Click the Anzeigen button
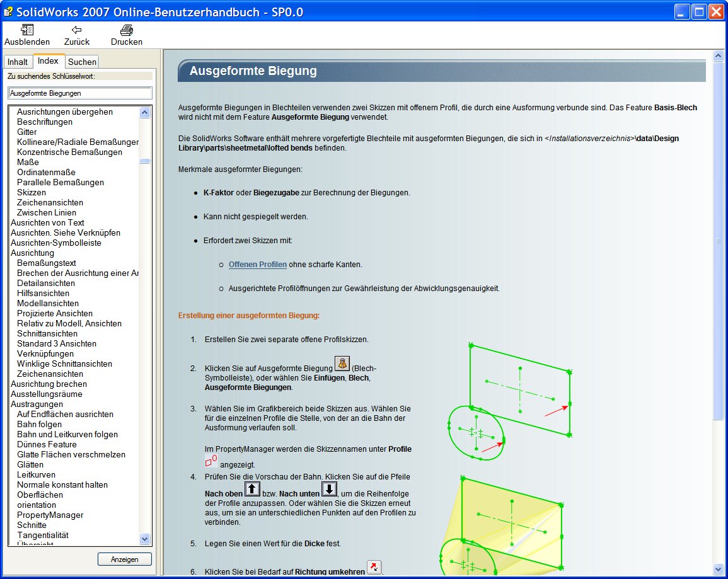 [124, 559]
